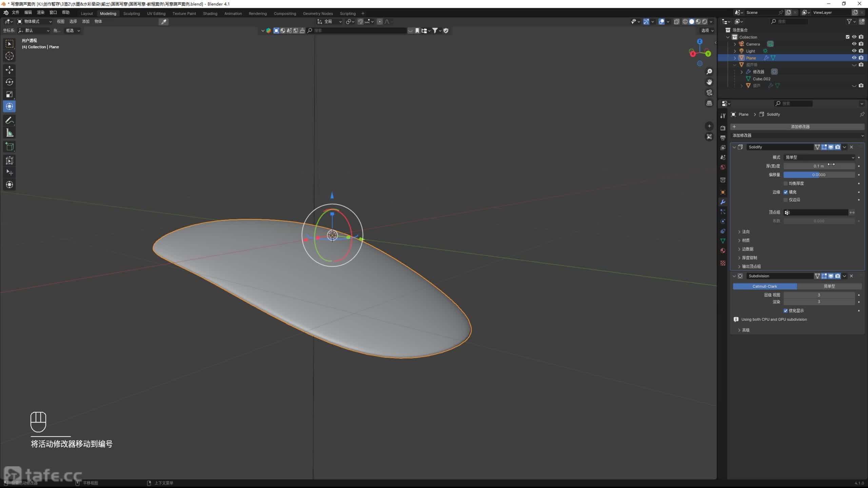Expand the 法向 subpanel
The width and height of the screenshot is (868, 488).
[x=745, y=232]
